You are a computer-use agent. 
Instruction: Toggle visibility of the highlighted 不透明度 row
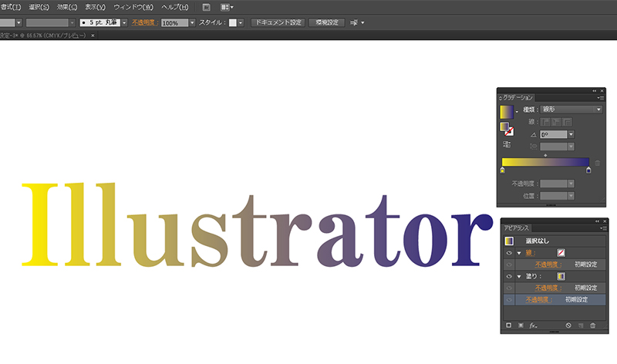point(509,300)
